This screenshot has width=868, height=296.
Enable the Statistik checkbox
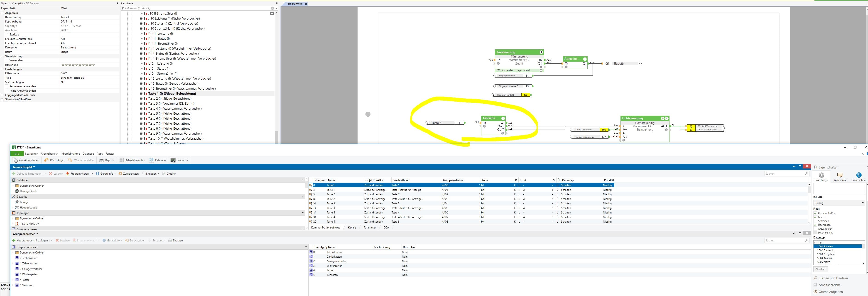(x=7, y=34)
